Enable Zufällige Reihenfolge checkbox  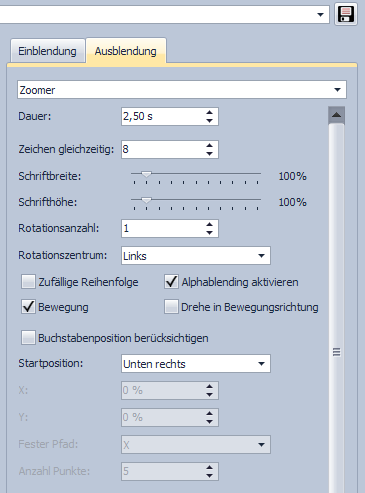(28, 282)
